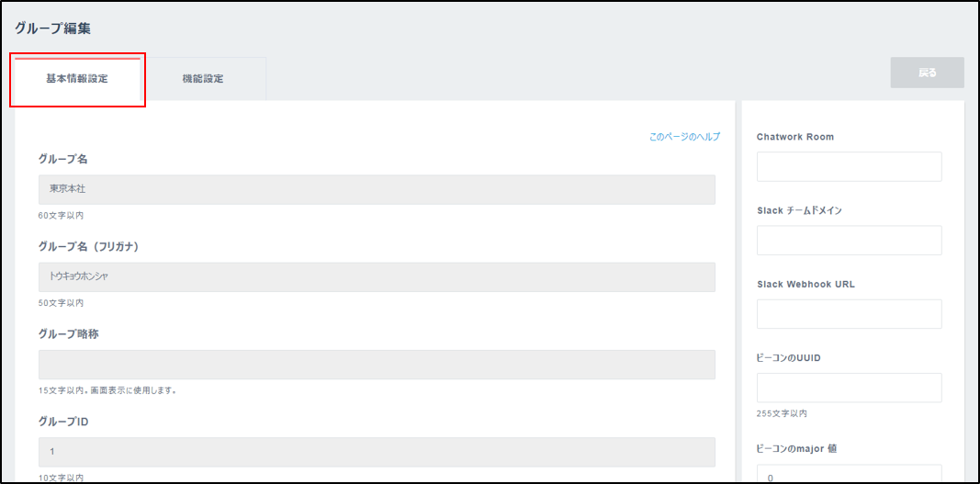980x484 pixels.
Task: Focus the Slack チームドメイン input box
Action: coord(849,241)
